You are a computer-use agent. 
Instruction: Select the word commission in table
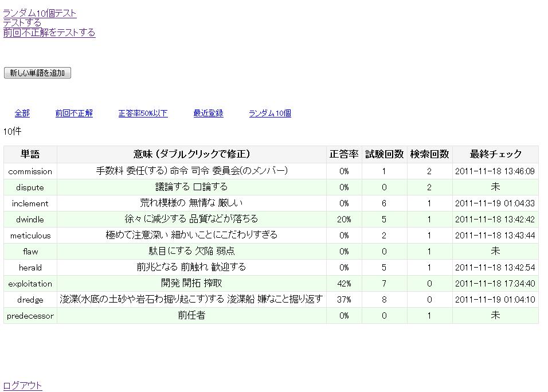pyautogui.click(x=30, y=171)
